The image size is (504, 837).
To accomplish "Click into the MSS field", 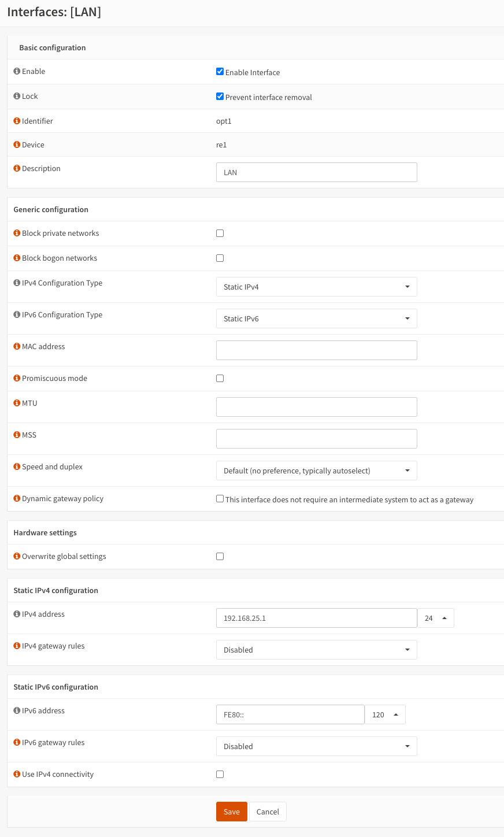I will (x=317, y=439).
